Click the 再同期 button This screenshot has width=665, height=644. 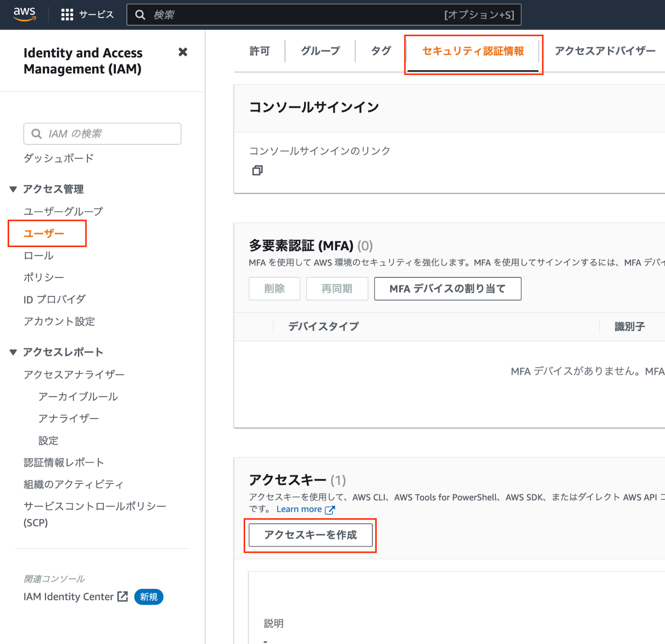[x=337, y=289]
